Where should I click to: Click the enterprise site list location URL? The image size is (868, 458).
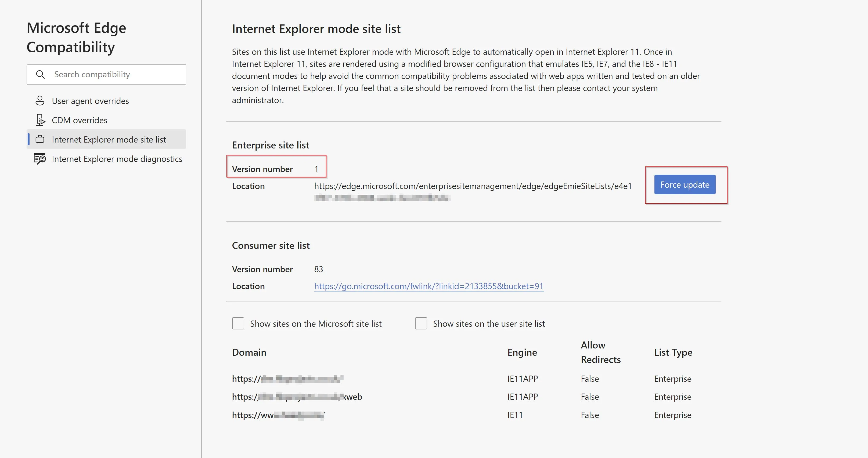pos(473,191)
